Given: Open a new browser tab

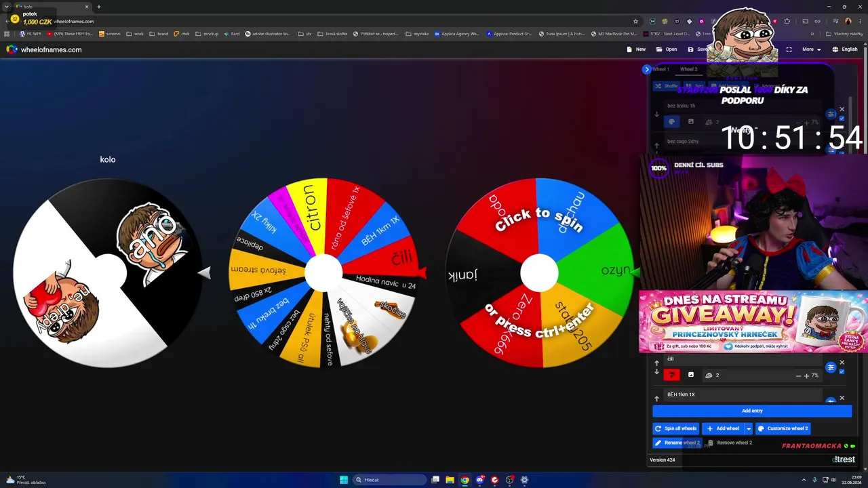Looking at the screenshot, I should (x=99, y=7).
